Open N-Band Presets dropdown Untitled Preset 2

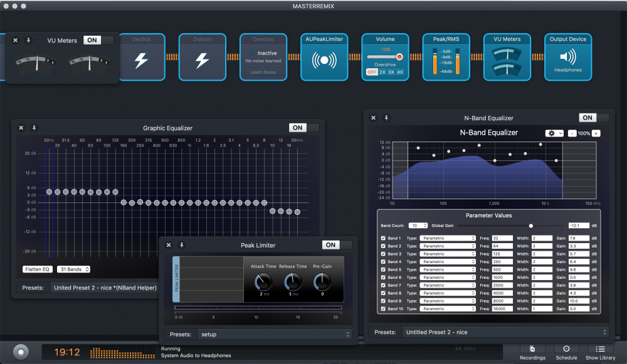click(506, 332)
